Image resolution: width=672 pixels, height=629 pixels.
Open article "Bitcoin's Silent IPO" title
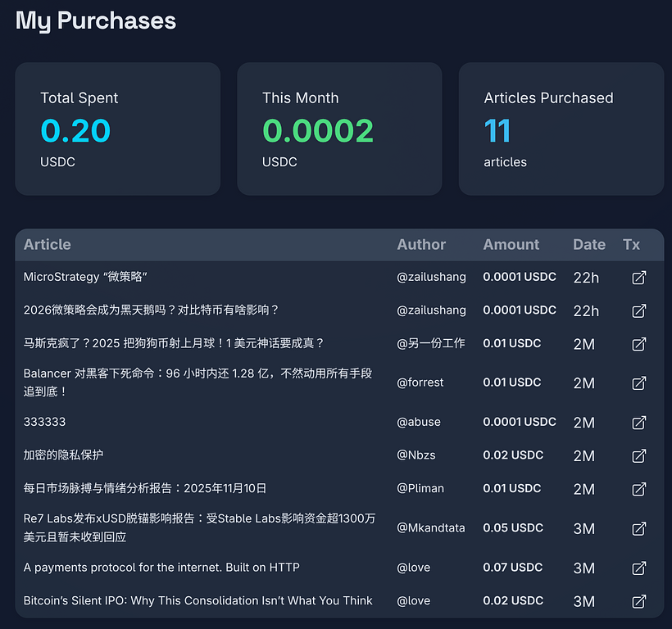tap(198, 600)
